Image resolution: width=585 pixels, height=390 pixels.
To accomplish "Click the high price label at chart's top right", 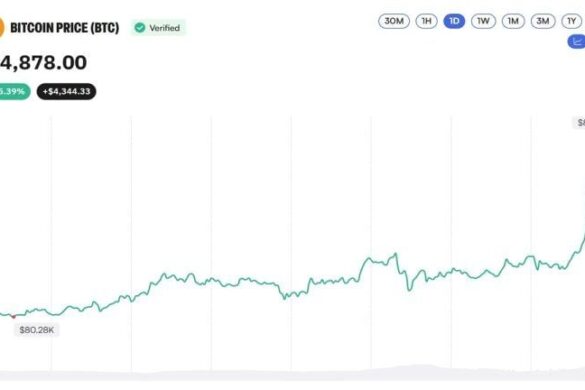I will click(579, 122).
